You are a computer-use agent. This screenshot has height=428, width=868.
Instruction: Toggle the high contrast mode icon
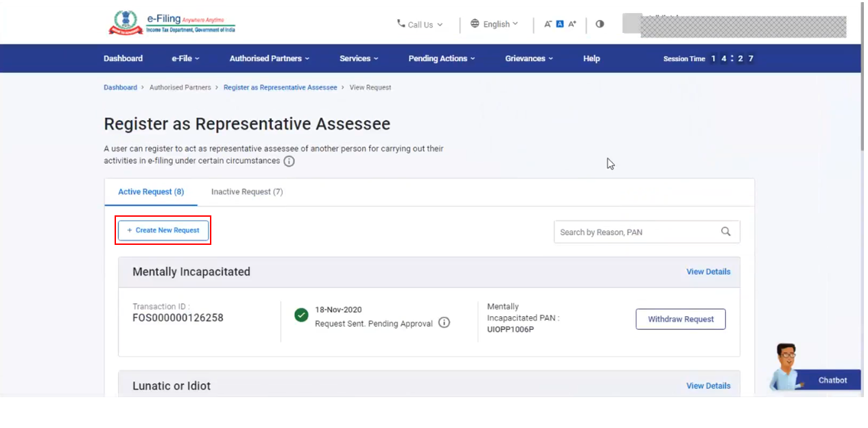pyautogui.click(x=600, y=24)
